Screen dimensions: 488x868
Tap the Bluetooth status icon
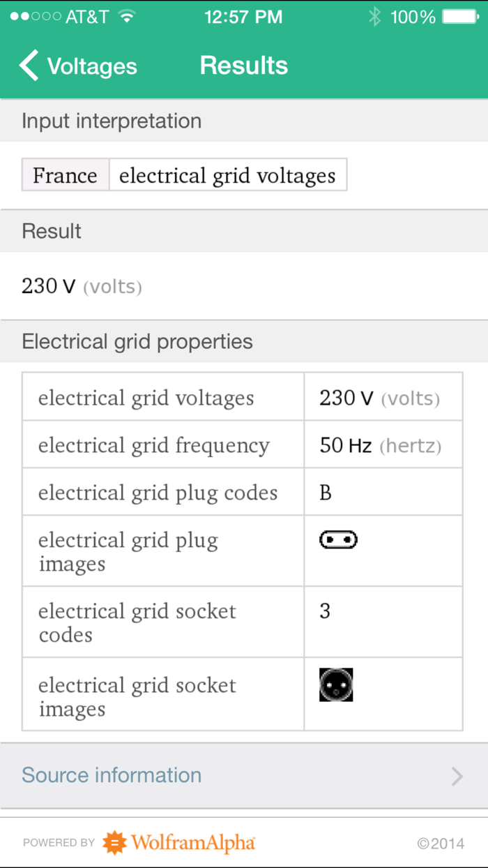375,17
